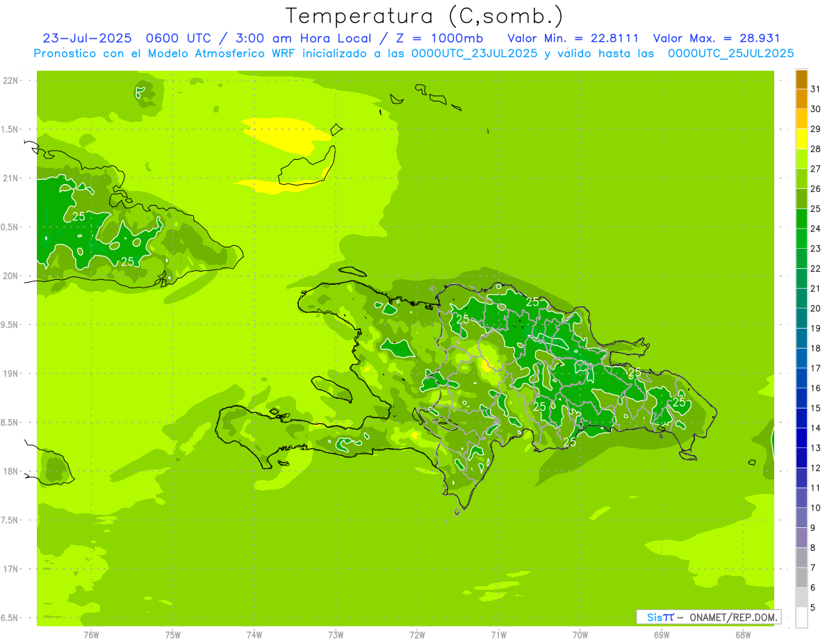The height and width of the screenshot is (644, 834).
Task: Click colorbar value 12
Action: click(x=815, y=468)
